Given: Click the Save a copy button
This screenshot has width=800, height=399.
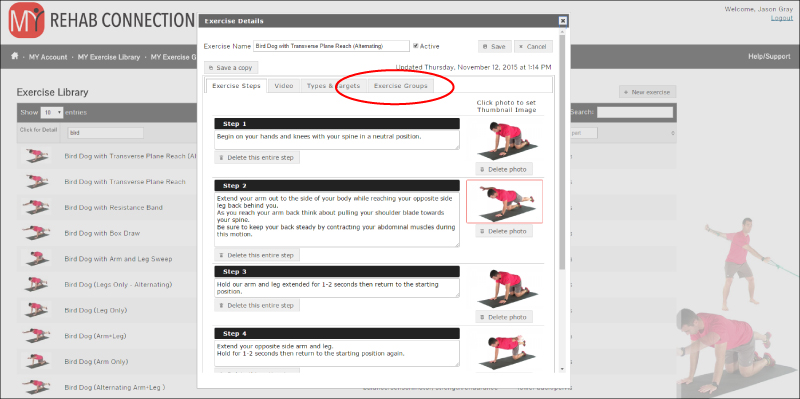Looking at the screenshot, I should 231,67.
